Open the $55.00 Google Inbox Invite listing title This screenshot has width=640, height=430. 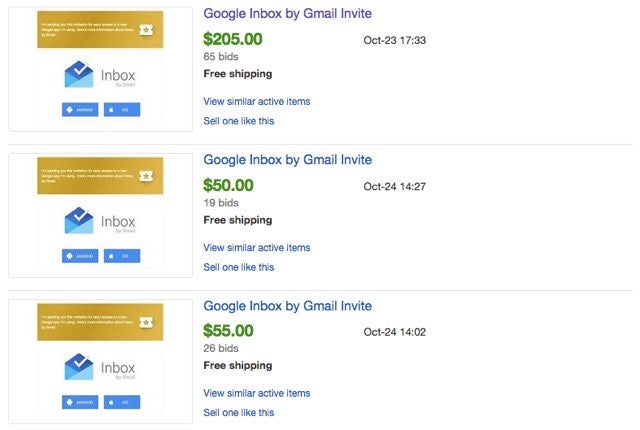pos(287,306)
